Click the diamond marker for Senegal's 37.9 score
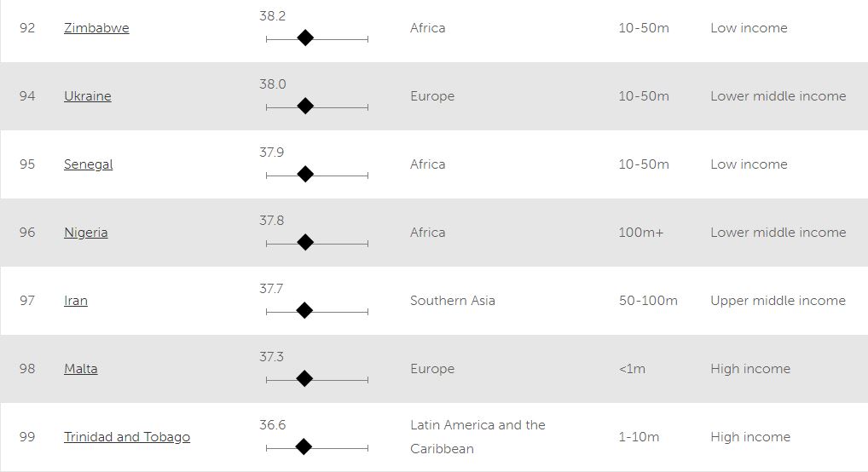Screen dimensions: 868x472 [305, 174]
